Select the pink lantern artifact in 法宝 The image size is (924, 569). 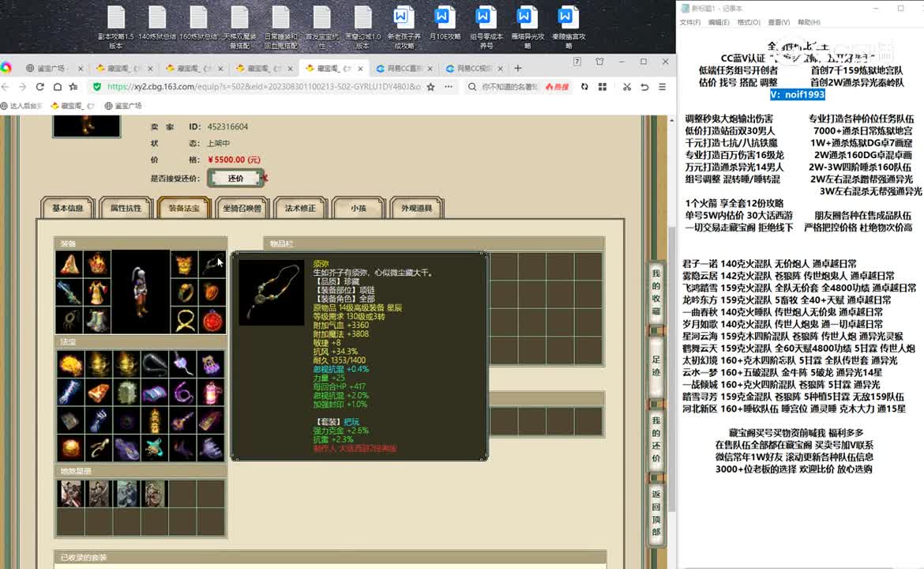[x=211, y=392]
